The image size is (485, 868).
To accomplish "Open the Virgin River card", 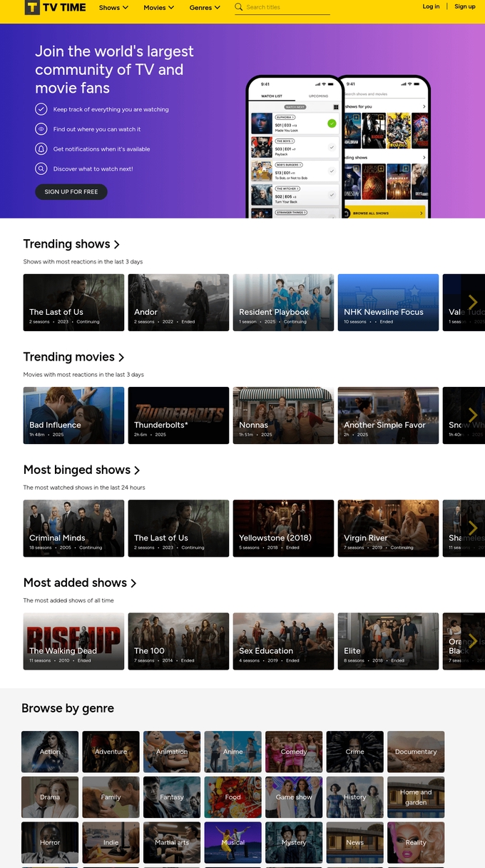I will pyautogui.click(x=388, y=528).
